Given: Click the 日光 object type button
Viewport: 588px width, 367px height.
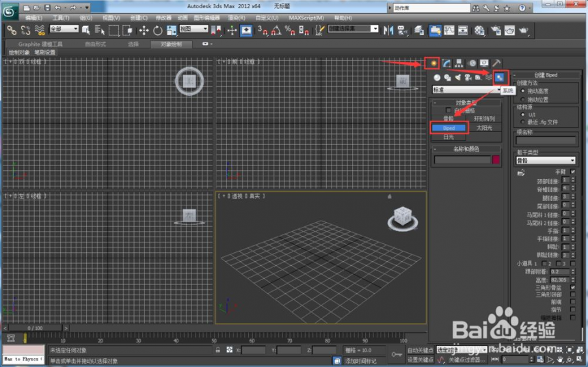Looking at the screenshot, I should click(x=449, y=137).
